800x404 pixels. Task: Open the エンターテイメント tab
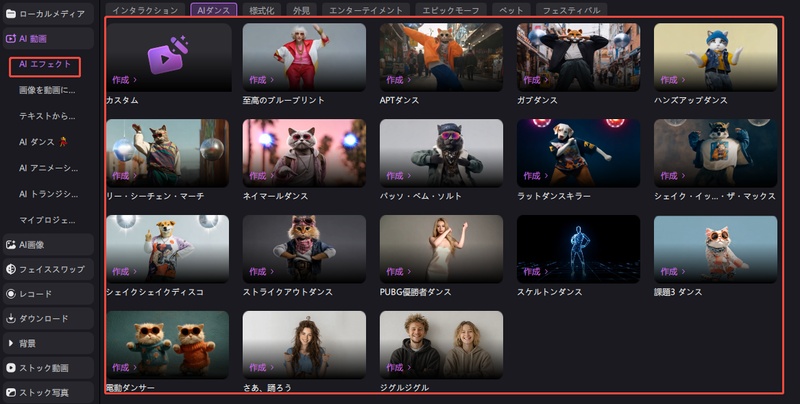coord(366,9)
